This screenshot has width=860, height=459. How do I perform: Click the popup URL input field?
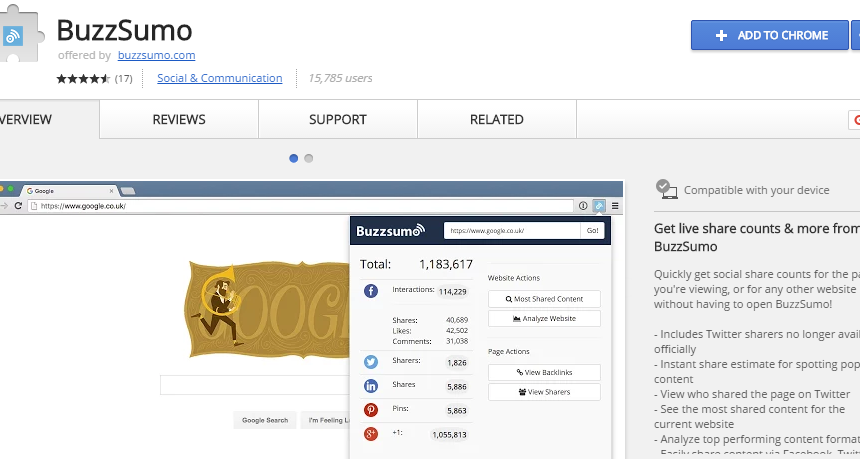(512, 230)
